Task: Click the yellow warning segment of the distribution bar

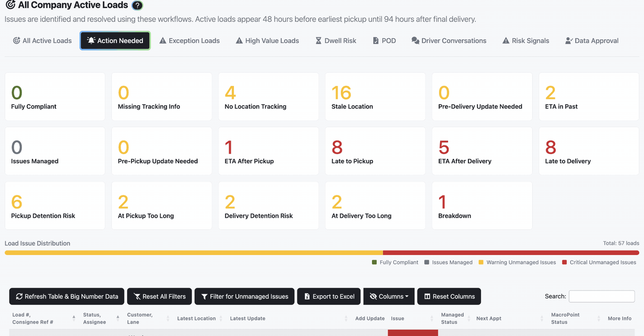Action: coord(194,253)
